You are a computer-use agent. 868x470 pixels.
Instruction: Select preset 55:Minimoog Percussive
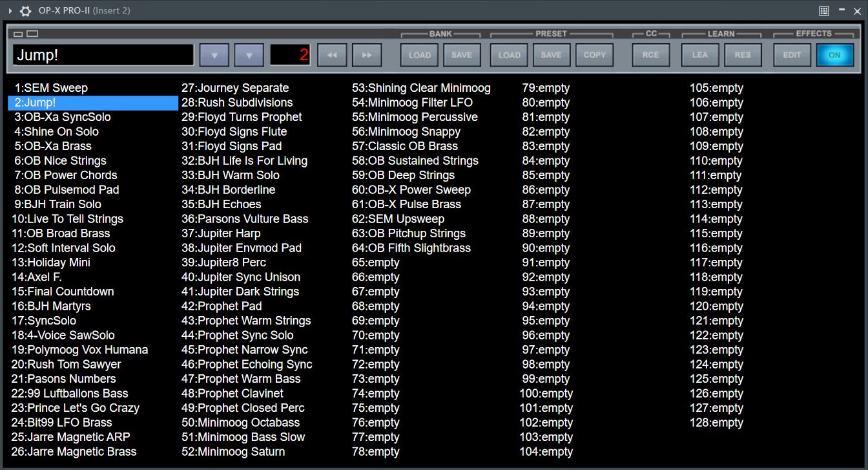pyautogui.click(x=415, y=117)
